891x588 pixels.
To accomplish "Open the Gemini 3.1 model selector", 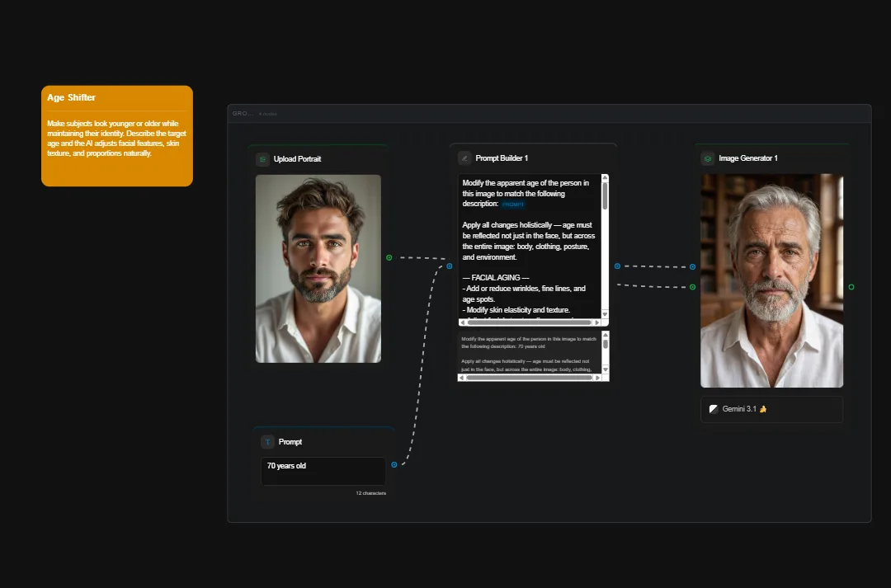I will coord(771,409).
